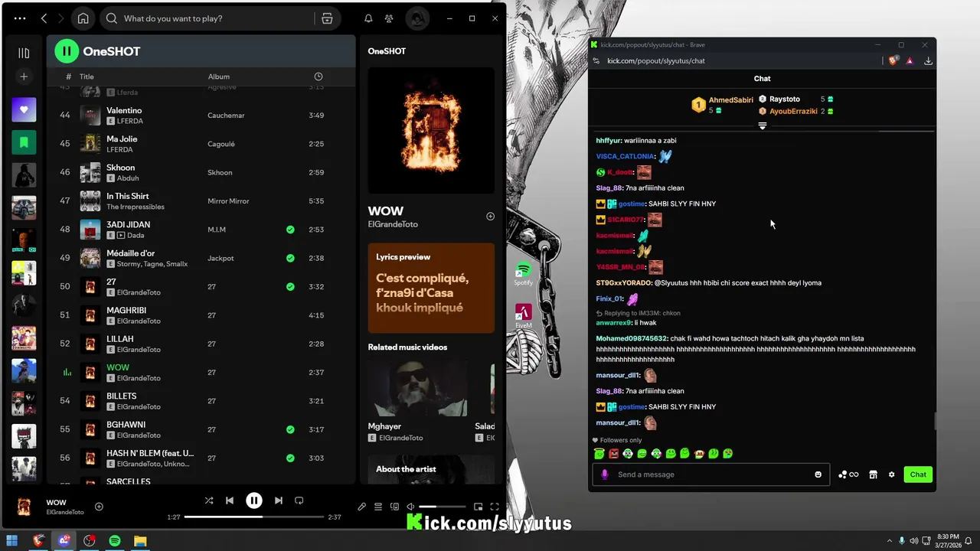The image size is (980, 551).
Task: Open Connect to a device icon
Action: [x=394, y=507]
